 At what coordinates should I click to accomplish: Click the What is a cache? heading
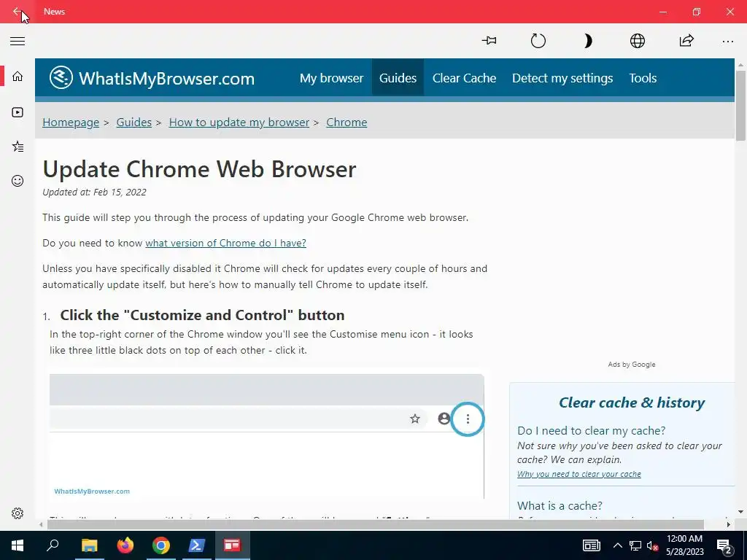560,506
